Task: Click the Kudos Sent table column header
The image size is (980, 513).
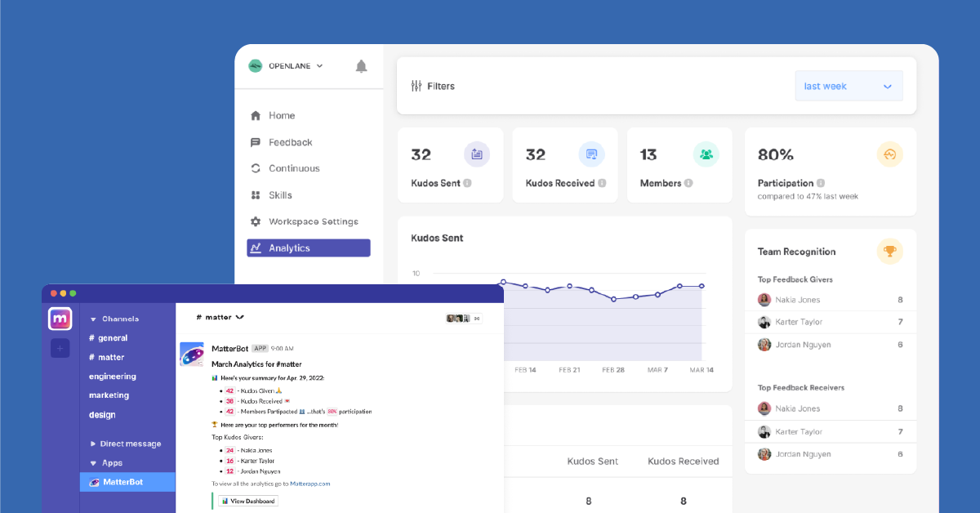Action: point(593,462)
